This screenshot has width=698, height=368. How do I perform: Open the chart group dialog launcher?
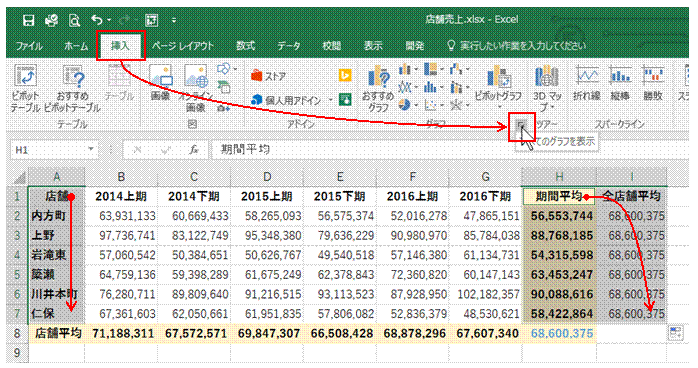point(522,126)
